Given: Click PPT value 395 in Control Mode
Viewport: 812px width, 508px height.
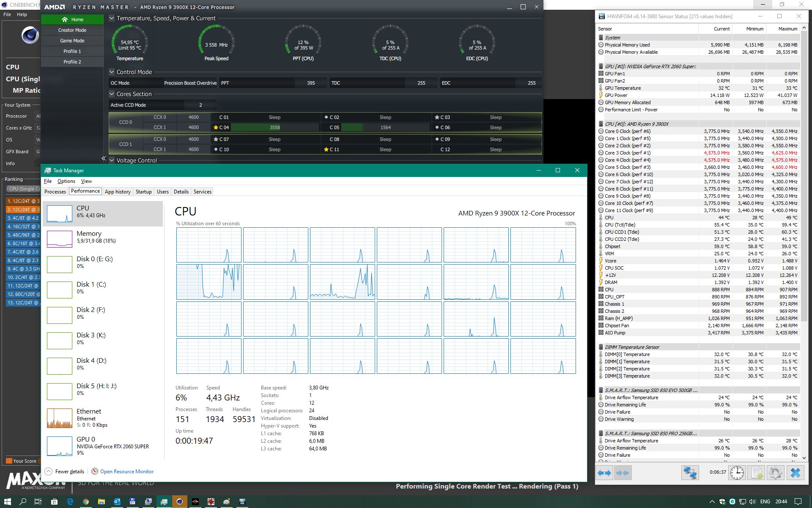Looking at the screenshot, I should pos(311,83).
